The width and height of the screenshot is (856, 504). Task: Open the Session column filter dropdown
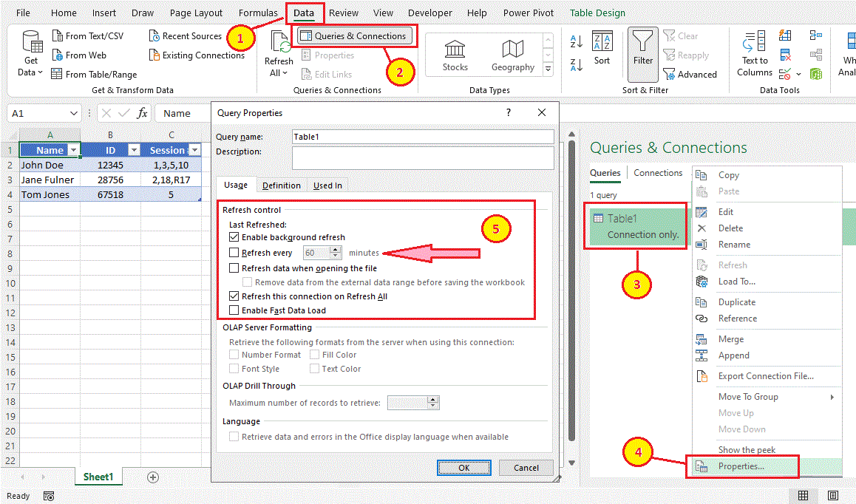[x=194, y=150]
